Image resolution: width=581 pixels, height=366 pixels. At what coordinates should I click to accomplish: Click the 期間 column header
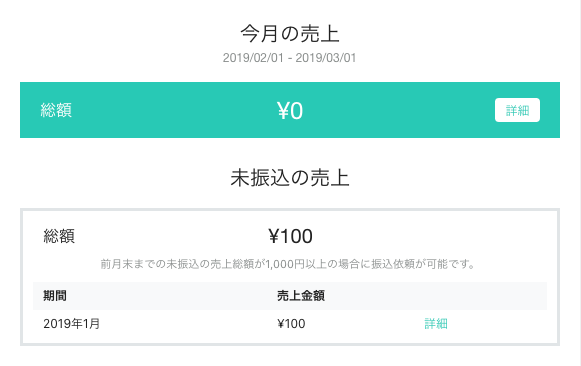click(55, 296)
